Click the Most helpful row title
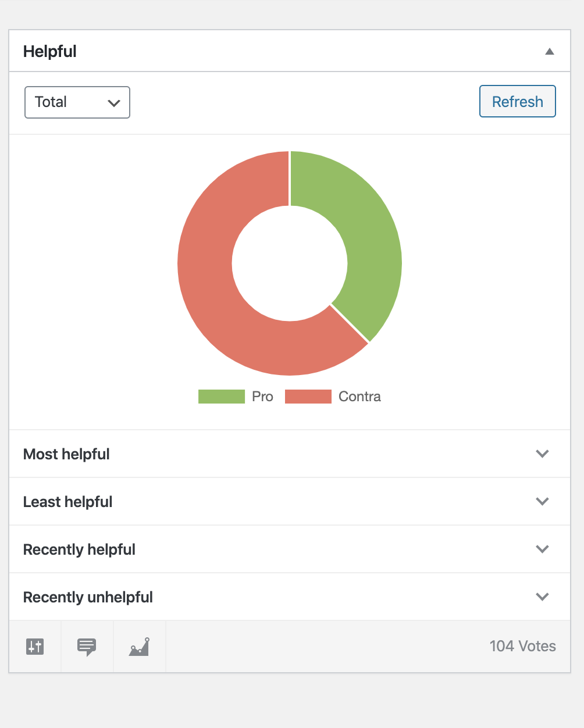Screen dimensions: 584x728 point(66,454)
